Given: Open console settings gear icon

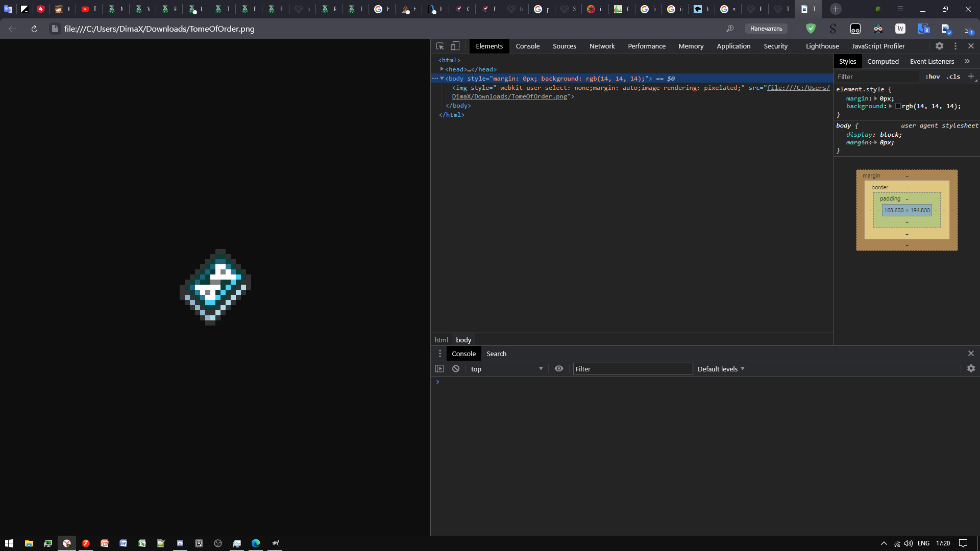Looking at the screenshot, I should click(971, 368).
